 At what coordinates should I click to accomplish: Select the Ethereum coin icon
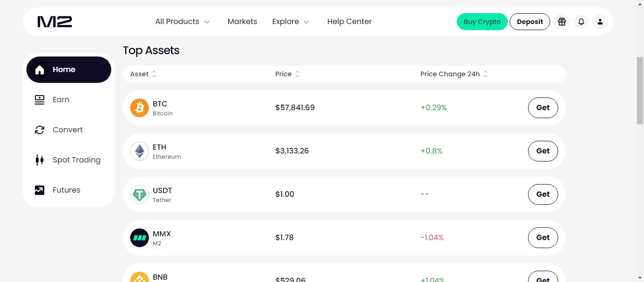140,151
